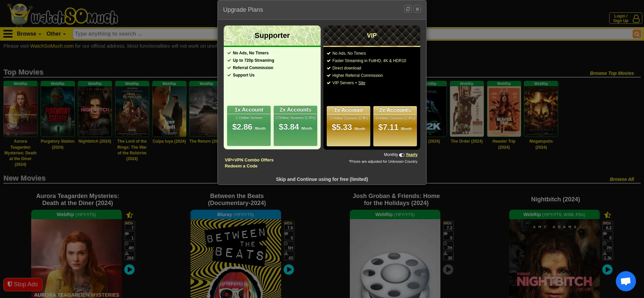Choose VIP 2x Accounts plan at $7.11

coord(395,126)
